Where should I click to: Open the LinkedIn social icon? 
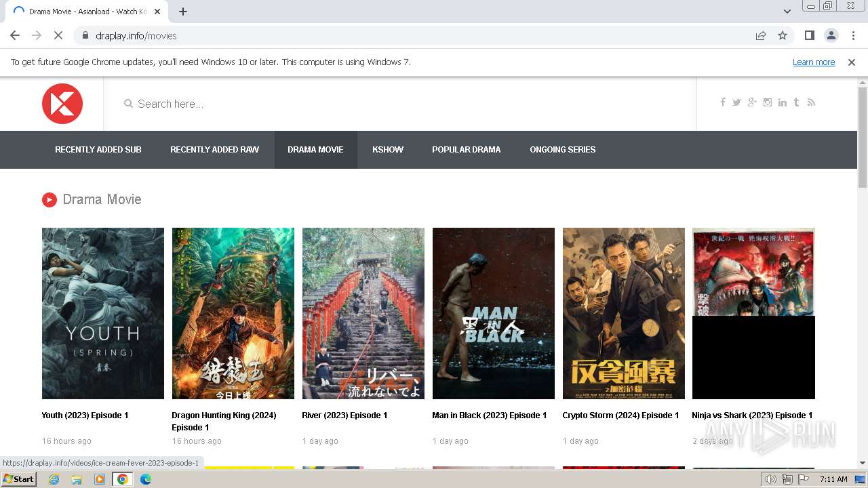click(x=783, y=102)
